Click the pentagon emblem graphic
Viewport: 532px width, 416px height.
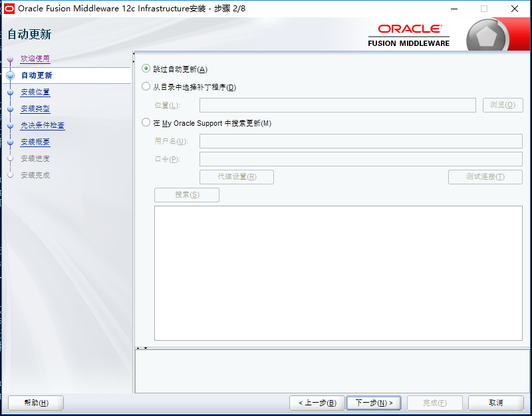(486, 37)
